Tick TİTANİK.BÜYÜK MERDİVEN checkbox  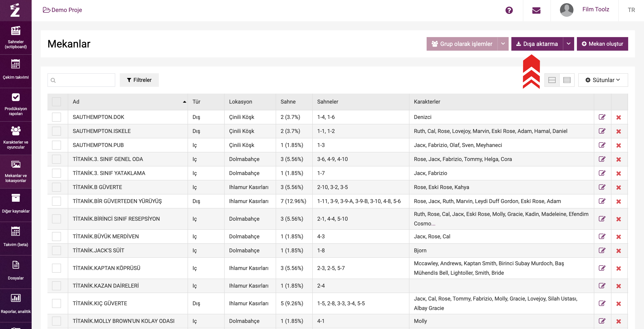(56, 237)
